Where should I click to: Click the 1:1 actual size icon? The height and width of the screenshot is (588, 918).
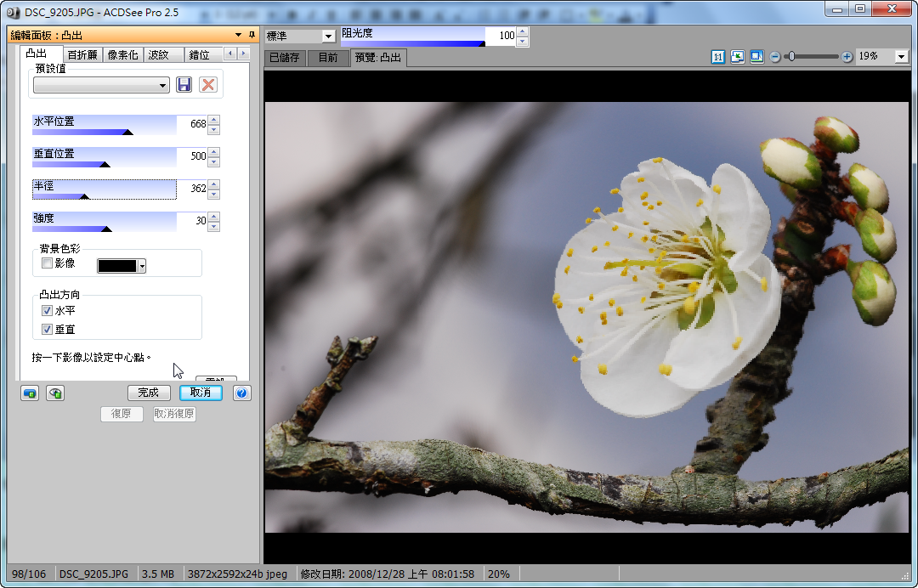tap(718, 56)
